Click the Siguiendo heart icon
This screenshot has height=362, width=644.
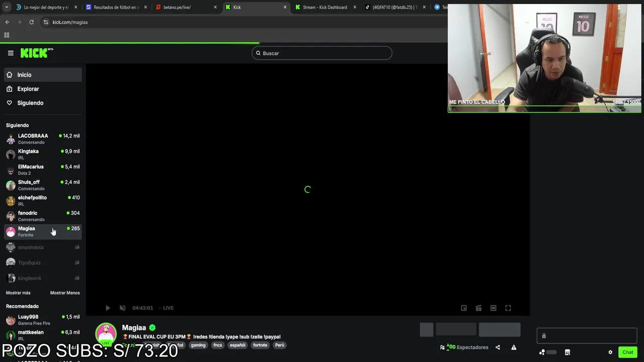pyautogui.click(x=9, y=103)
